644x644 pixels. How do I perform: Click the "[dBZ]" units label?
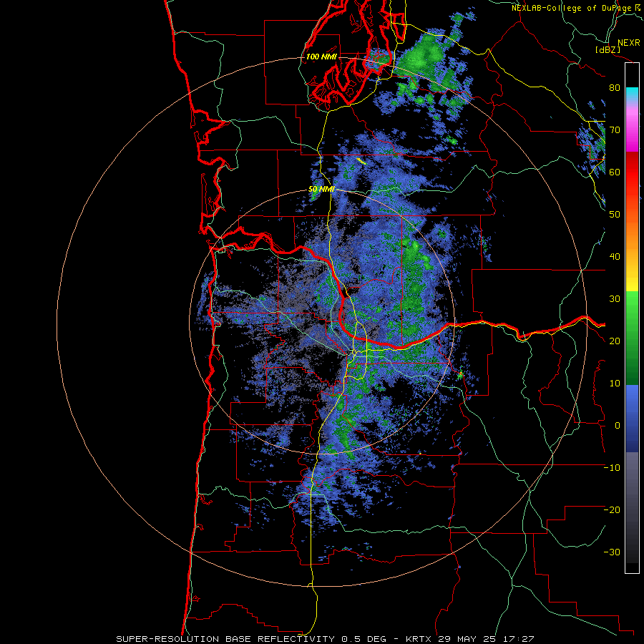point(608,49)
